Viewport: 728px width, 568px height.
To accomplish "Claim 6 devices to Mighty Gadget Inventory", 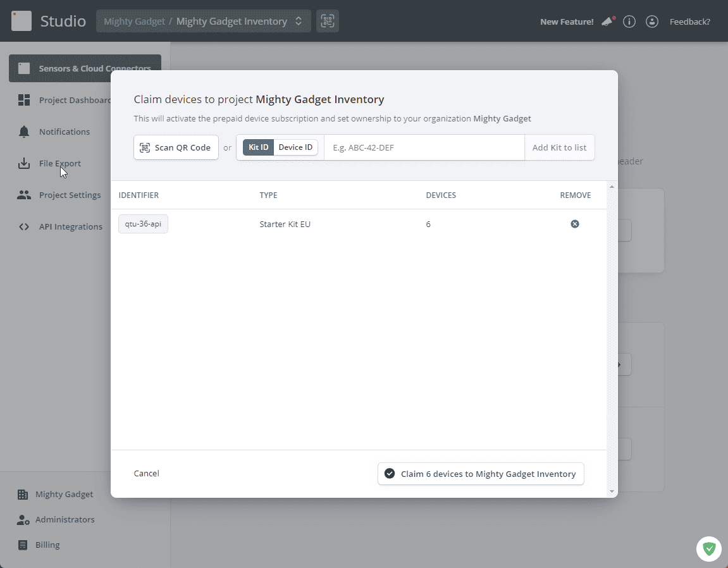I will pyautogui.click(x=481, y=474).
